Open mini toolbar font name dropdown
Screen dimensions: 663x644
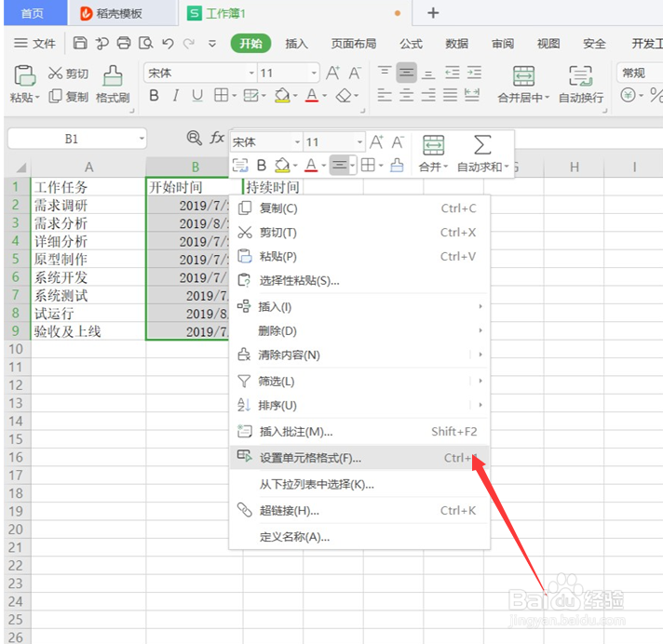[x=297, y=142]
